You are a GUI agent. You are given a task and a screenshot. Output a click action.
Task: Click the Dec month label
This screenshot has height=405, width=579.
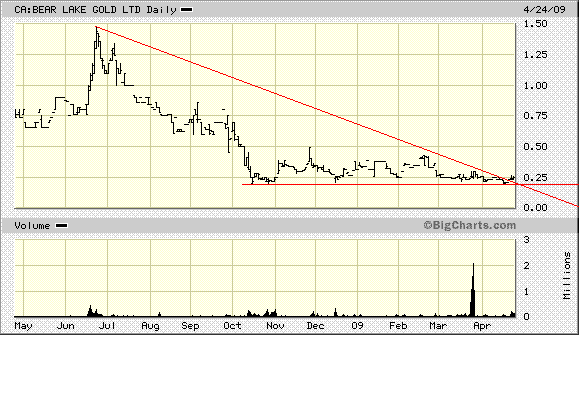click(316, 326)
